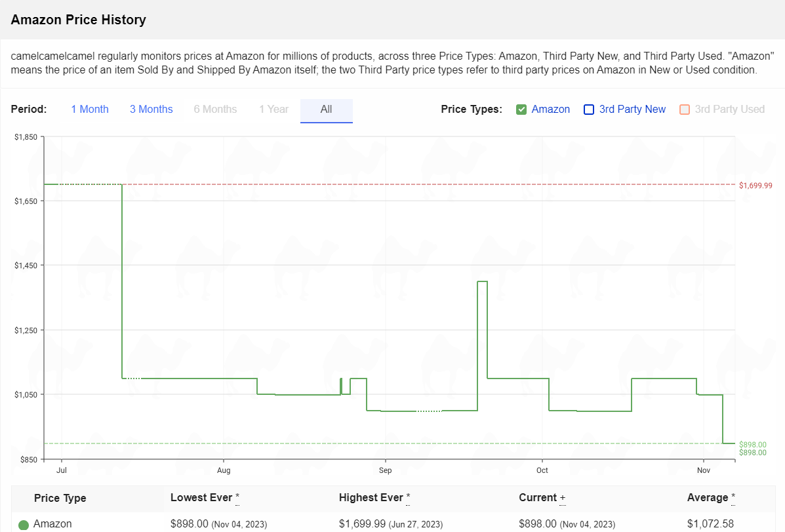
Task: Select the 6 Months period
Action: pos(215,109)
